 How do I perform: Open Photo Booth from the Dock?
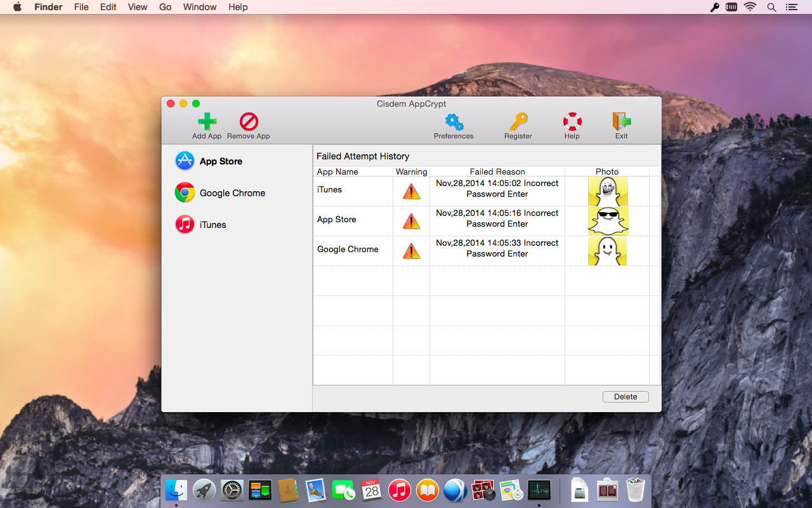coord(483,490)
